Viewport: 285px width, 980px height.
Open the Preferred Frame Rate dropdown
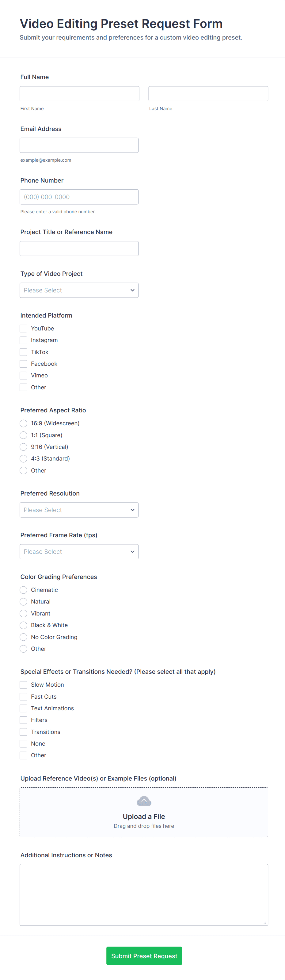(x=79, y=552)
